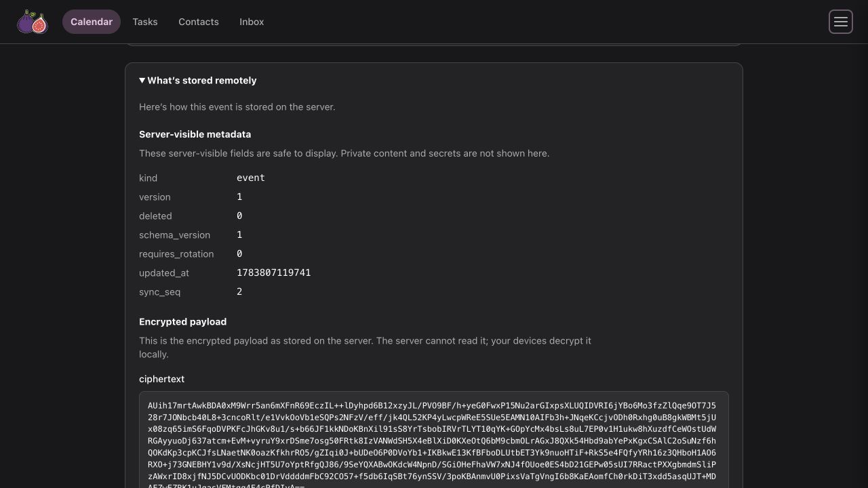Open the Inbox tab
This screenshot has width=868, height=488.
(x=252, y=22)
